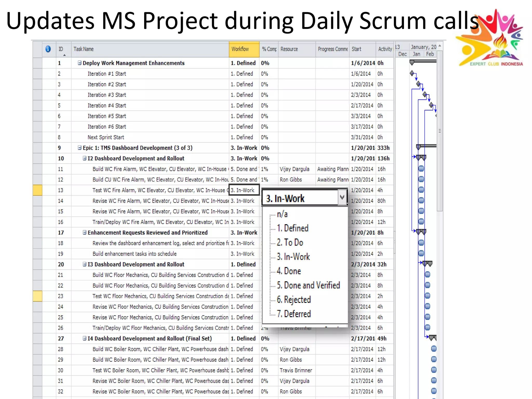Viewport: 532px width, 399px height.
Task: Select row header of task 13
Action: pos(37,190)
